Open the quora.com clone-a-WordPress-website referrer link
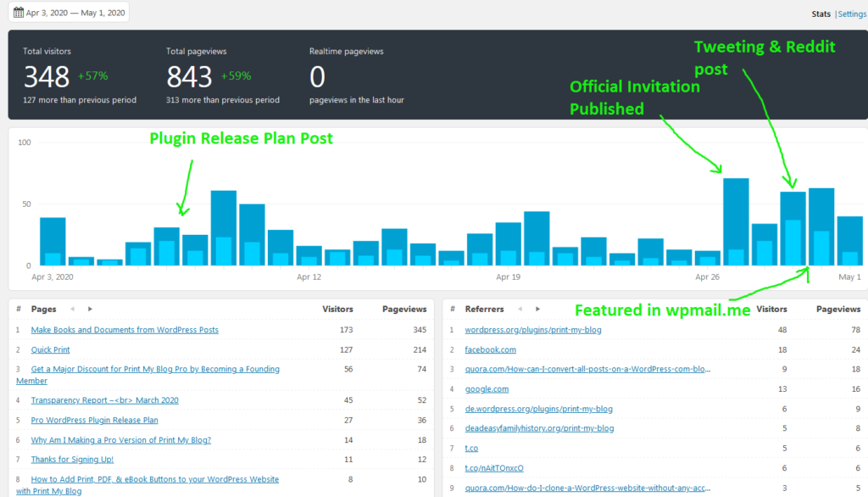This screenshot has width=868, height=497. pyautogui.click(x=587, y=489)
